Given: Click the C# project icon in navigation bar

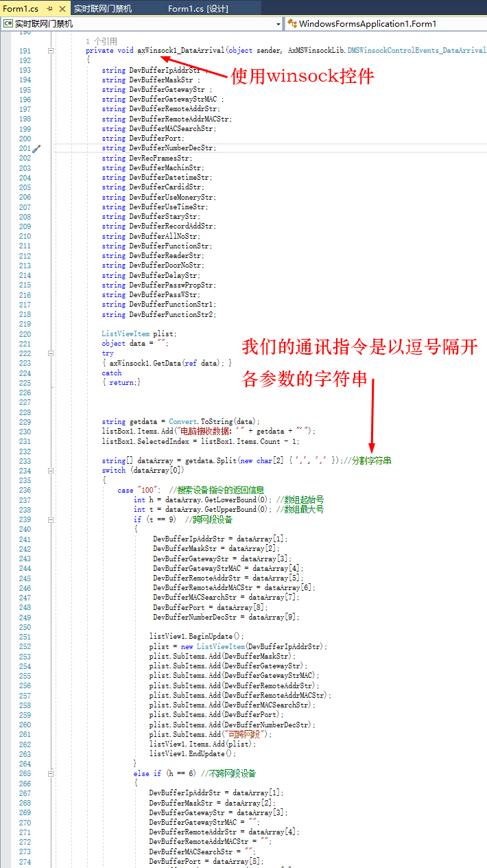Looking at the screenshot, I should tap(8, 24).
